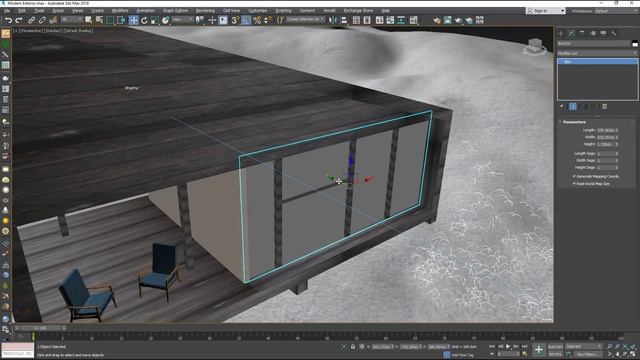Viewport: 640px width, 360px height.
Task: Click the Set Key button
Action: pyautogui.click(x=556, y=354)
